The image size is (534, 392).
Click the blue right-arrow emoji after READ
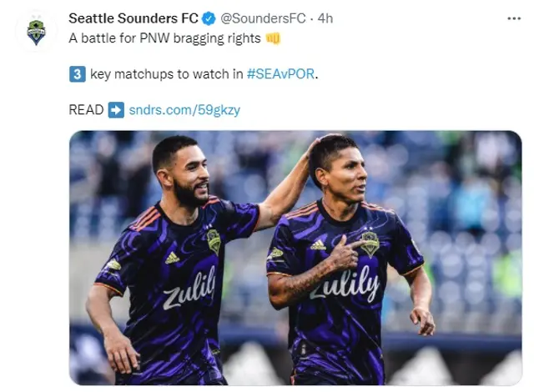tap(116, 110)
